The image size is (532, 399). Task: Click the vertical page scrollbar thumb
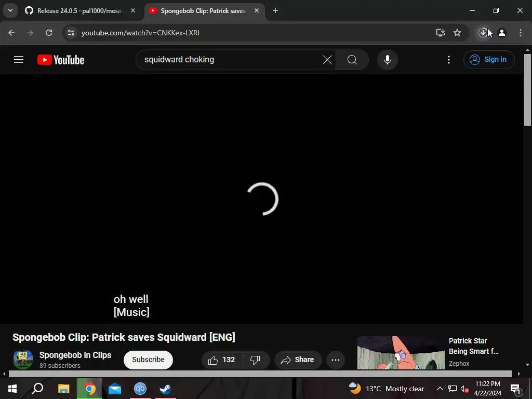point(527,89)
